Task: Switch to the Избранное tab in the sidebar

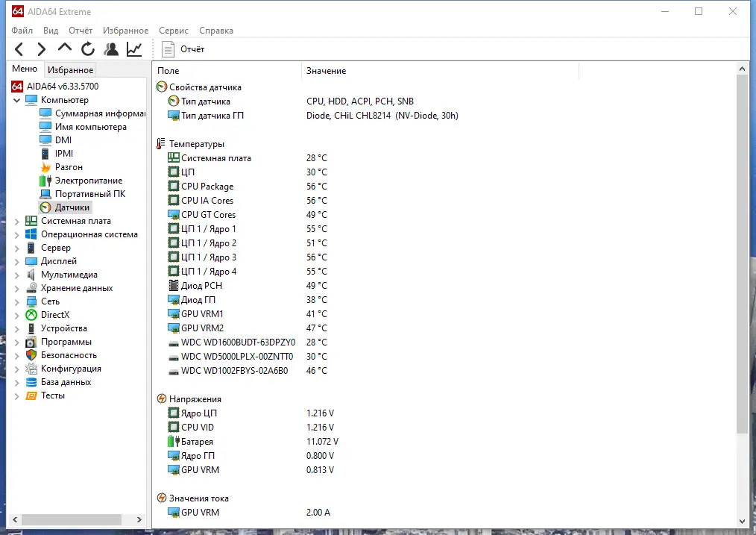Action: (x=70, y=70)
